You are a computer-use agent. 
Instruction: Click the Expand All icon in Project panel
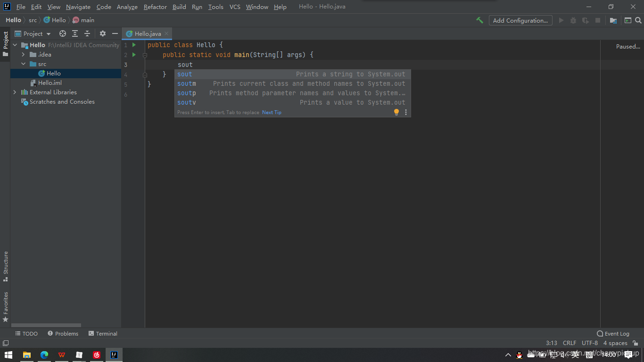coord(75,33)
